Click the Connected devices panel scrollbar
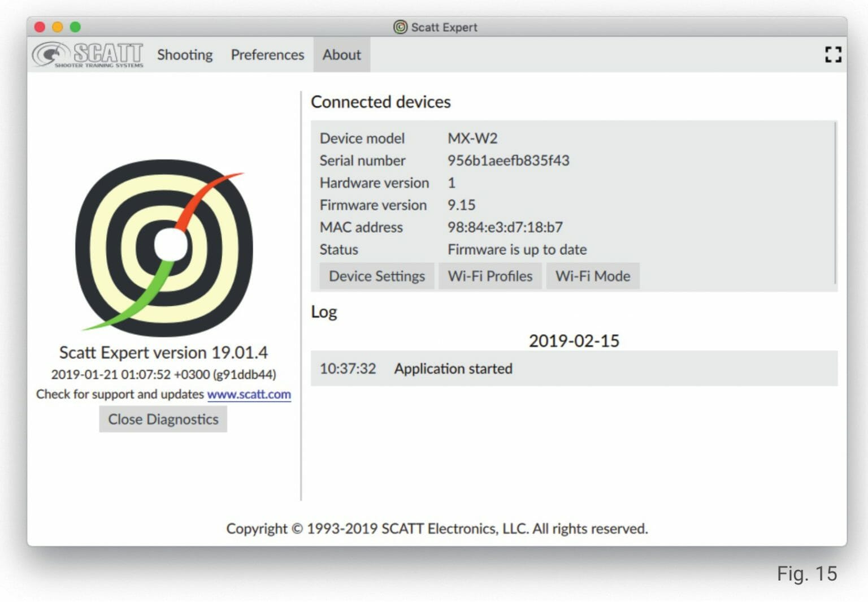 (x=835, y=203)
